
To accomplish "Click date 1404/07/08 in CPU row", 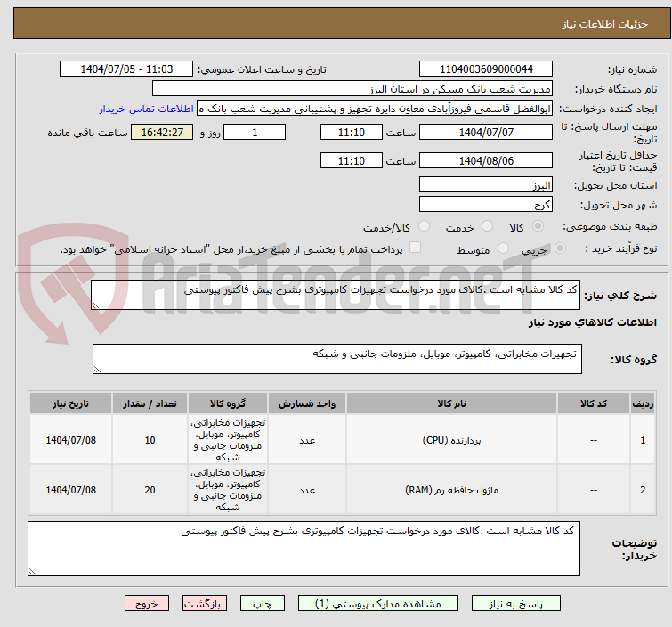I will click(x=70, y=440).
